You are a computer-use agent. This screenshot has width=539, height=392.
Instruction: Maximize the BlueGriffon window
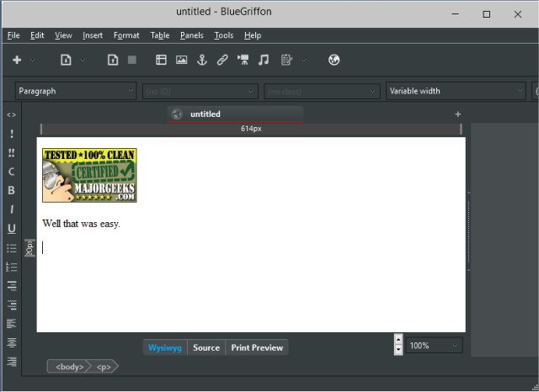[x=487, y=14]
